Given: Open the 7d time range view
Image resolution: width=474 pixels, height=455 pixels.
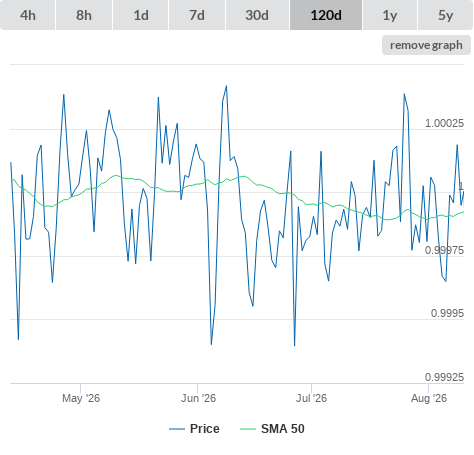Looking at the screenshot, I should [197, 15].
